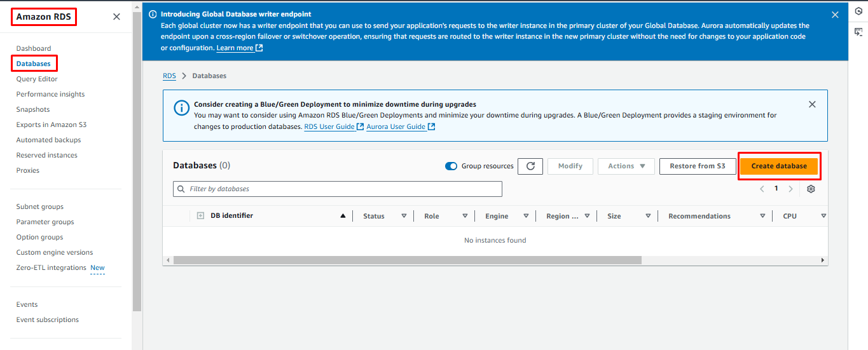Open table preferences gear icon
This screenshot has width=868, height=350.
(811, 189)
